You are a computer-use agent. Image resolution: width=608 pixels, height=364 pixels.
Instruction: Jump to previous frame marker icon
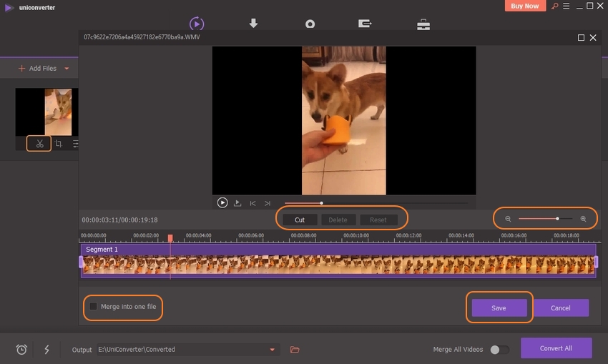252,203
